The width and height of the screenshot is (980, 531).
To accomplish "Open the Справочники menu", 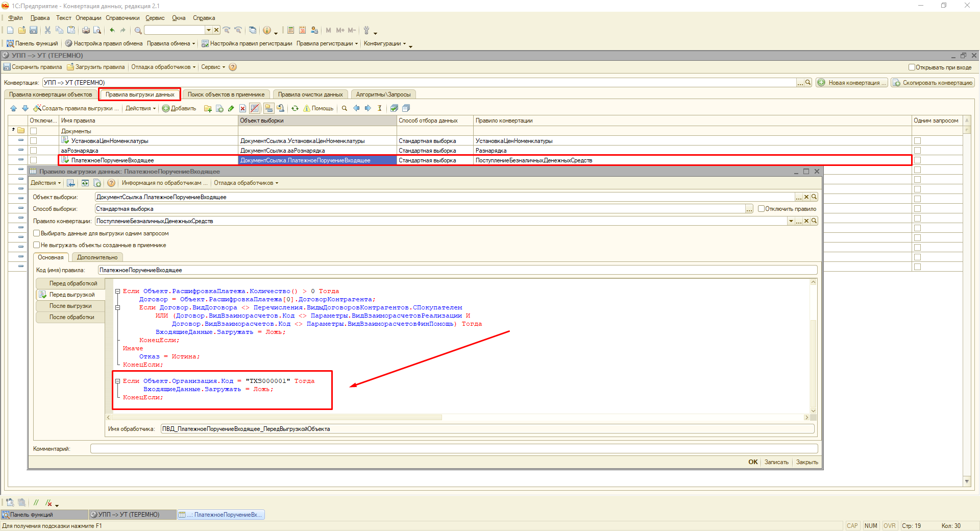I will pyautogui.click(x=122, y=18).
